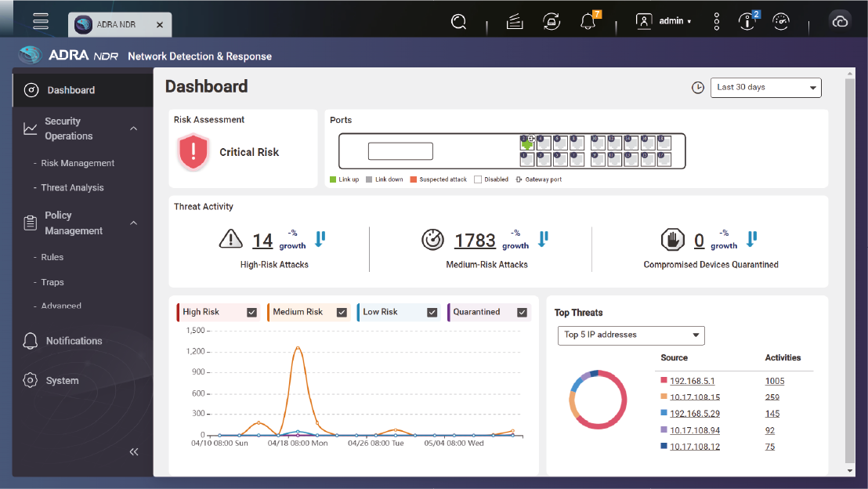Screen dimensions: 868x489
Task: Click the Medium-Risk Attacks gauge icon
Action: click(x=432, y=240)
